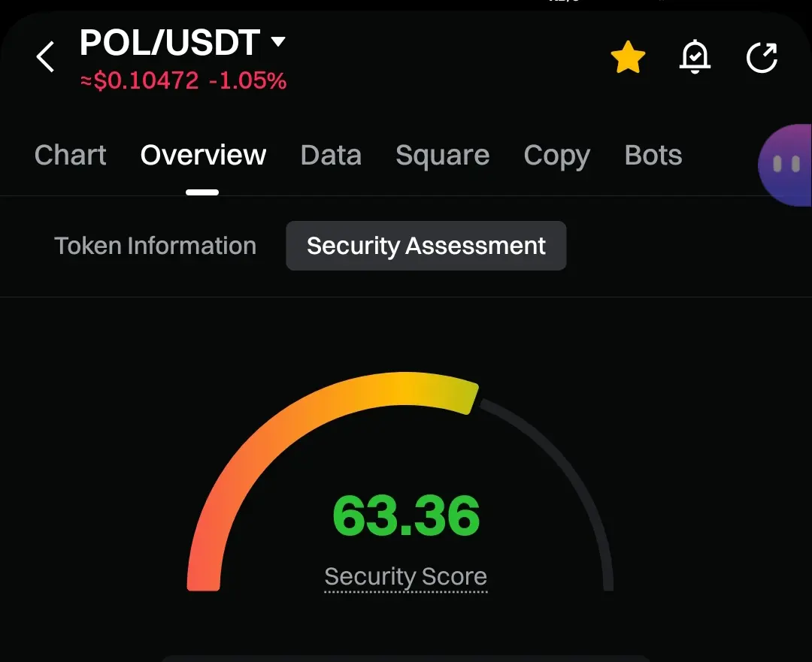The image size is (812, 662).
Task: Tap the share arrow icon
Action: (x=762, y=57)
